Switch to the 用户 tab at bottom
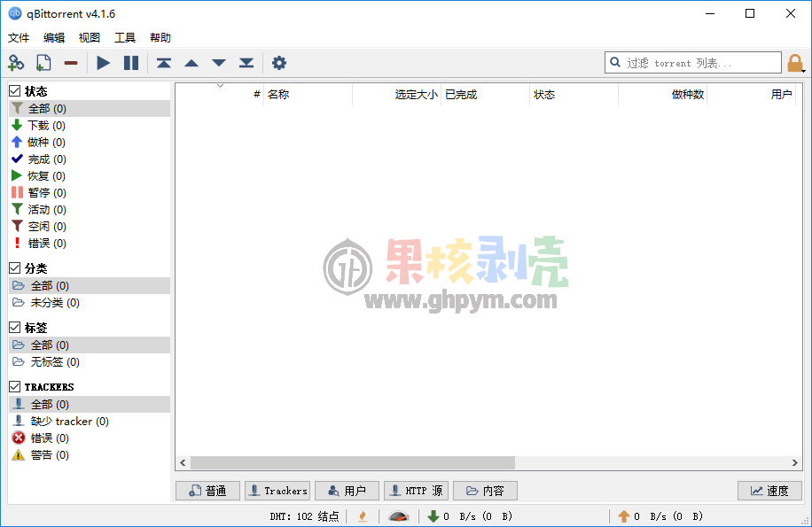812x527 pixels. [347, 491]
